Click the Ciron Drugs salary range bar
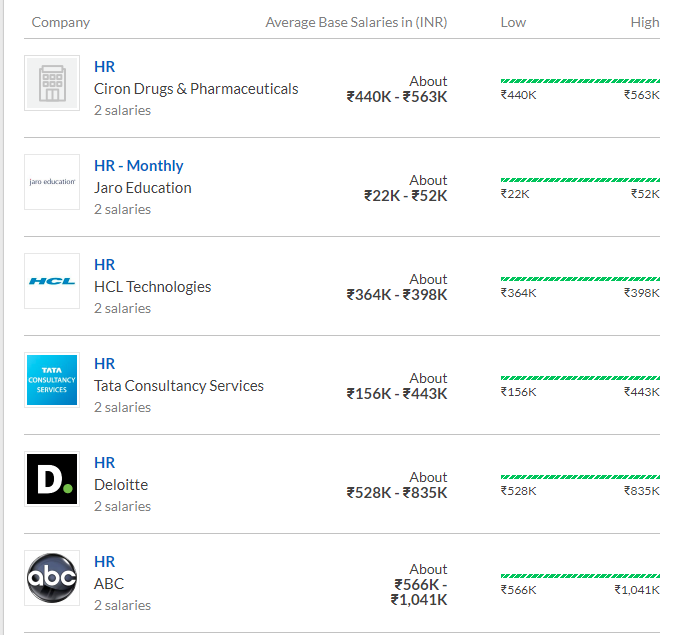This screenshot has width=678, height=635. (580, 81)
